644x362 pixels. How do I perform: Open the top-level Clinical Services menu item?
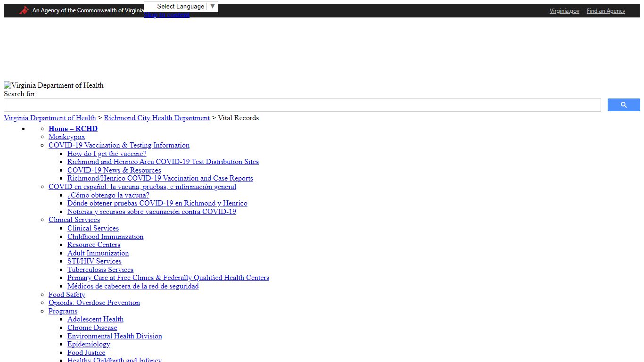click(x=74, y=220)
